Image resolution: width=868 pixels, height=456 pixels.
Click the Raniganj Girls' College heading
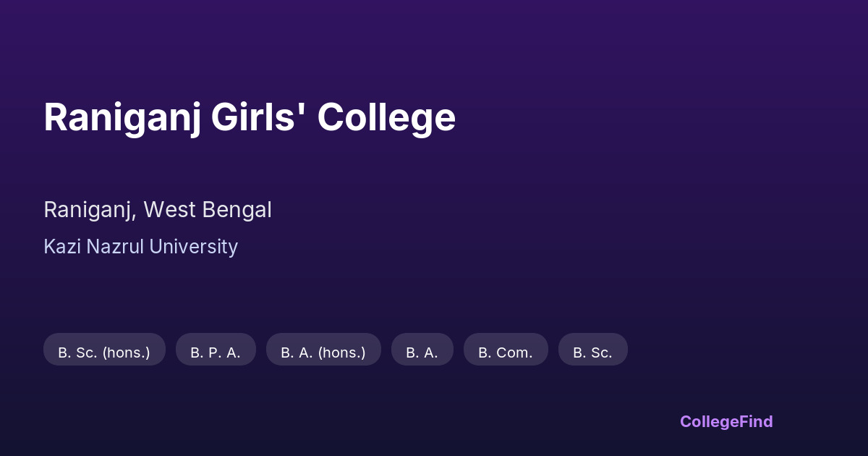tap(250, 117)
